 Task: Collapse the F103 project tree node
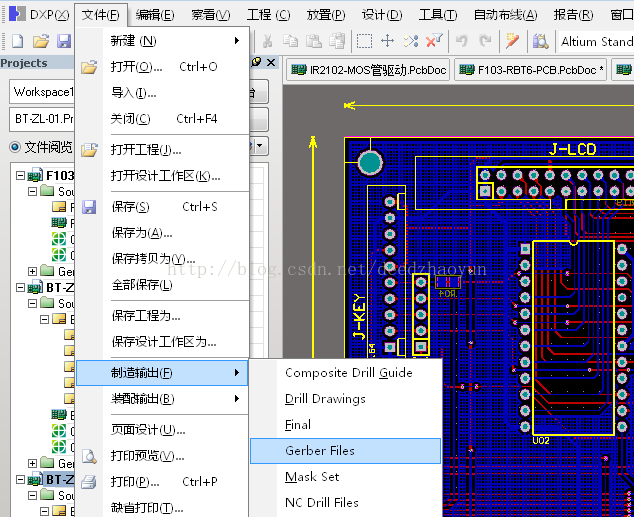point(20,175)
